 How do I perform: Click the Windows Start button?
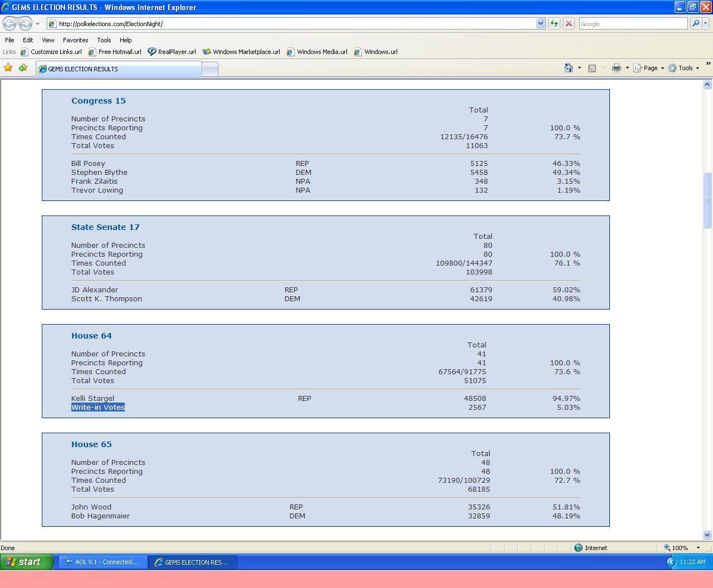click(x=27, y=562)
